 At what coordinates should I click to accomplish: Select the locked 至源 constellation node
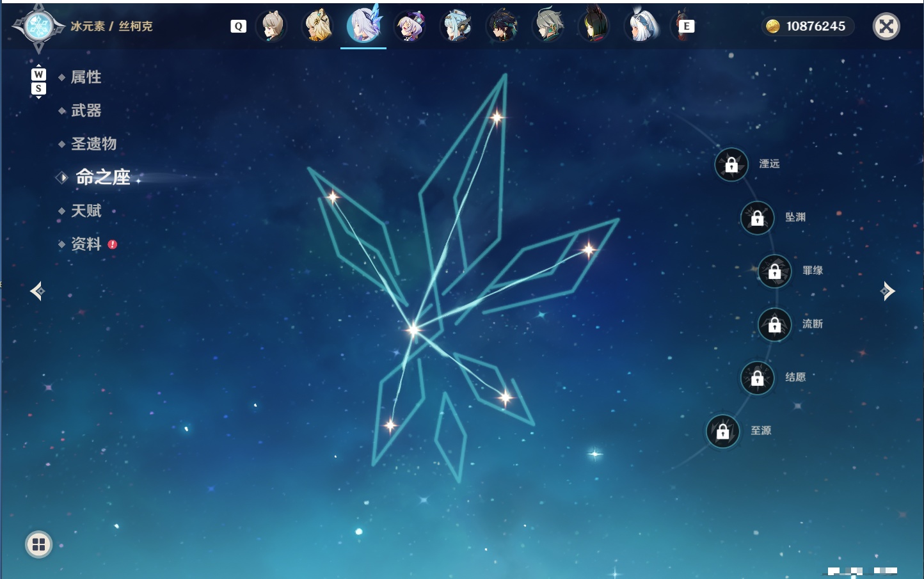tap(723, 431)
